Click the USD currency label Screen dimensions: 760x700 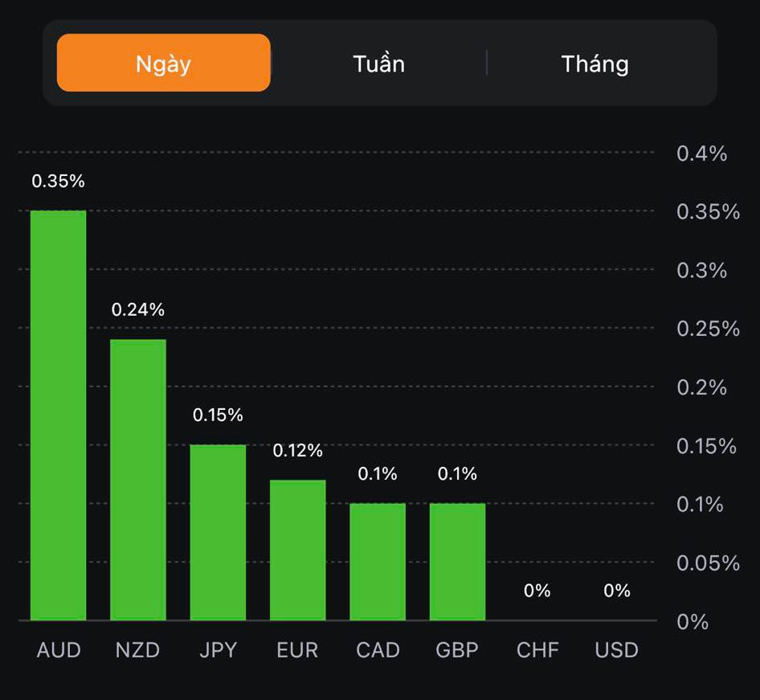[617, 650]
